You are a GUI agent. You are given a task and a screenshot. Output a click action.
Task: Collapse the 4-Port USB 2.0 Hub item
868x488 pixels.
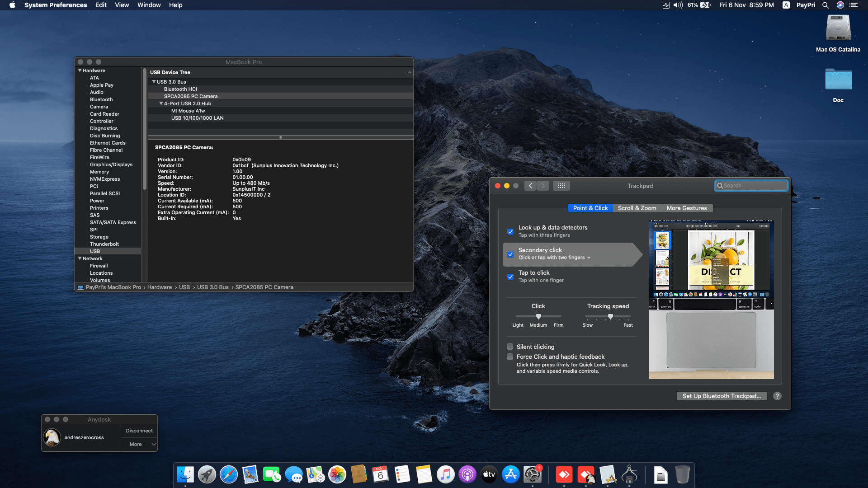[161, 103]
